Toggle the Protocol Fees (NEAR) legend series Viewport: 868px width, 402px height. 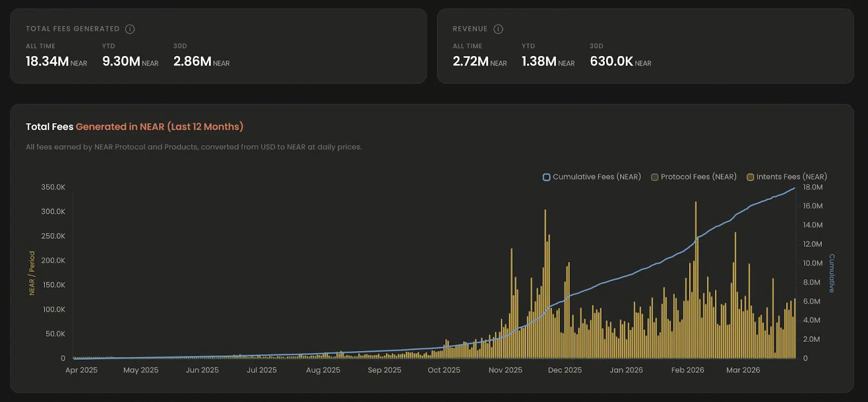click(x=694, y=177)
